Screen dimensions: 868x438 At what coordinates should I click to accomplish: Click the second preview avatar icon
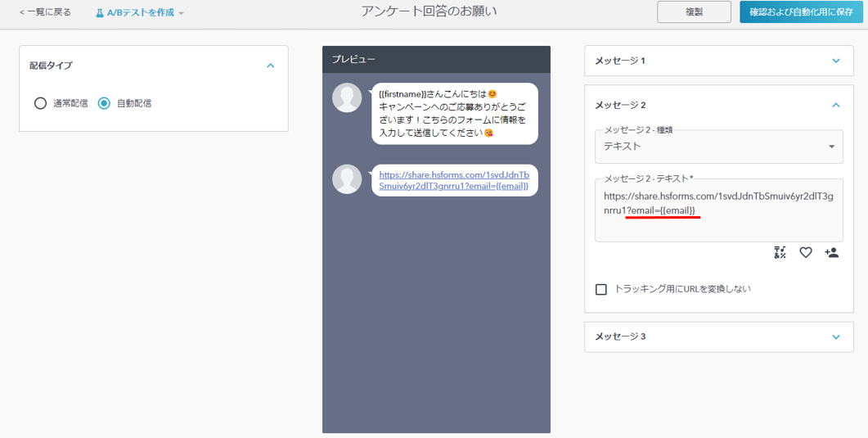click(347, 179)
